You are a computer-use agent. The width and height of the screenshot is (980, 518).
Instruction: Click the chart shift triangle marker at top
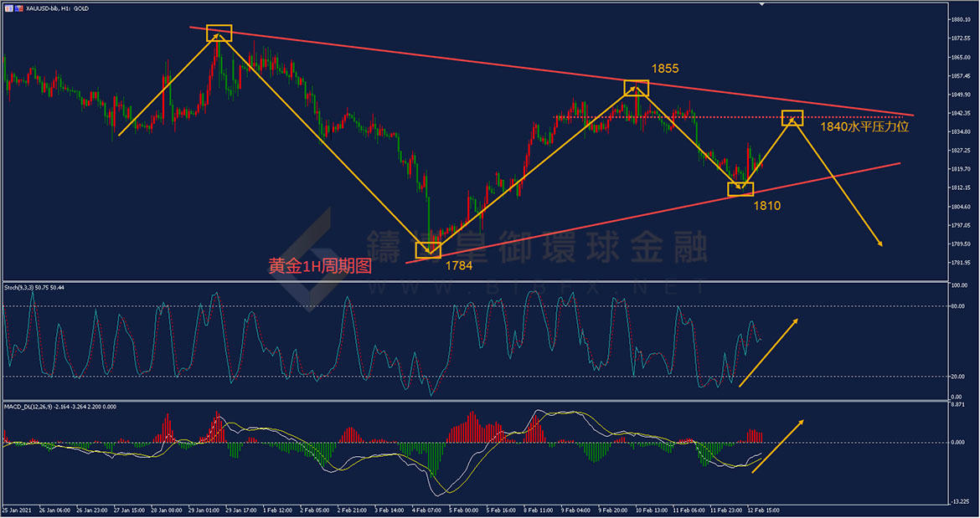761,4
